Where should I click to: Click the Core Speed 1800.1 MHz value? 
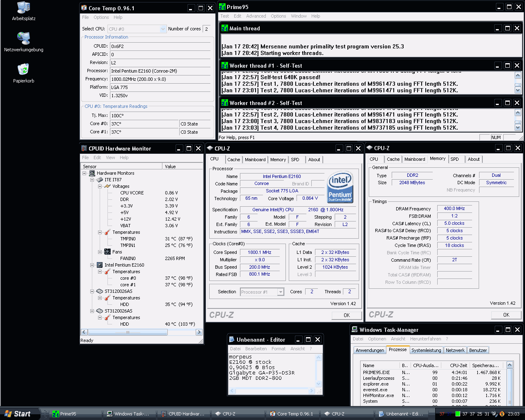[260, 252]
